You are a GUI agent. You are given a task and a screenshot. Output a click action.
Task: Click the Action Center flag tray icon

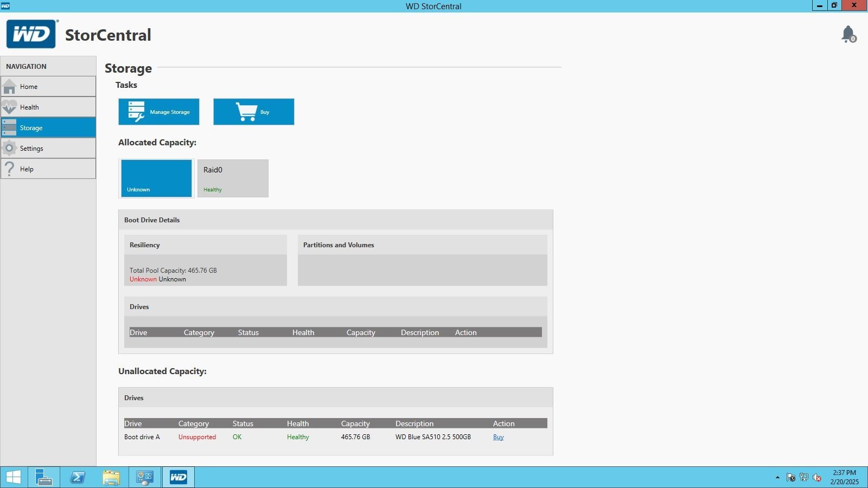click(791, 478)
